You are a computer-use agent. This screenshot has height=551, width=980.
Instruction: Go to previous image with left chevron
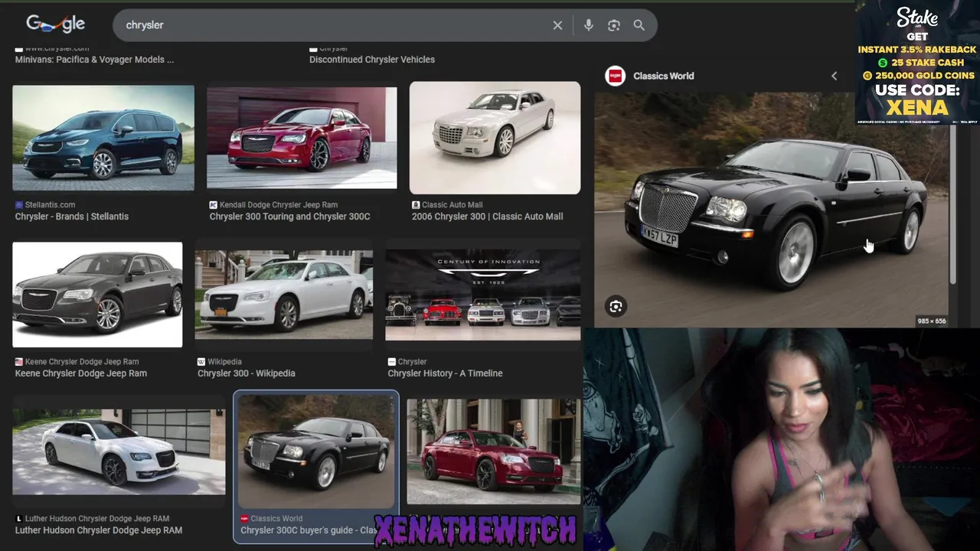coord(834,76)
